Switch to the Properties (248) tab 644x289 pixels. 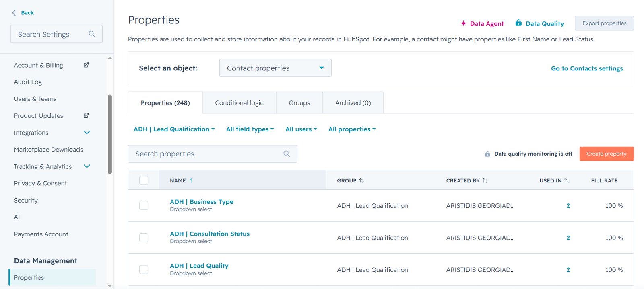pos(165,103)
